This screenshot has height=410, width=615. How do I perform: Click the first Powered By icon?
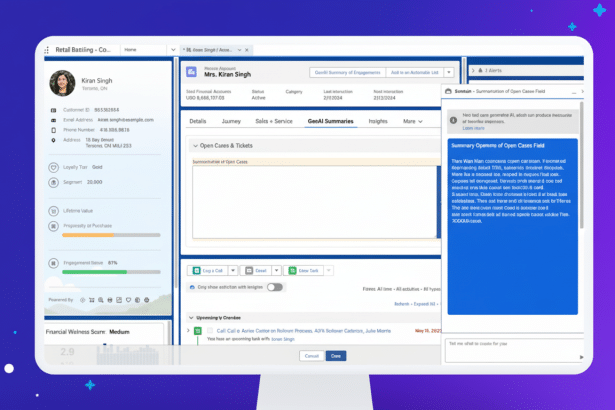(82, 300)
